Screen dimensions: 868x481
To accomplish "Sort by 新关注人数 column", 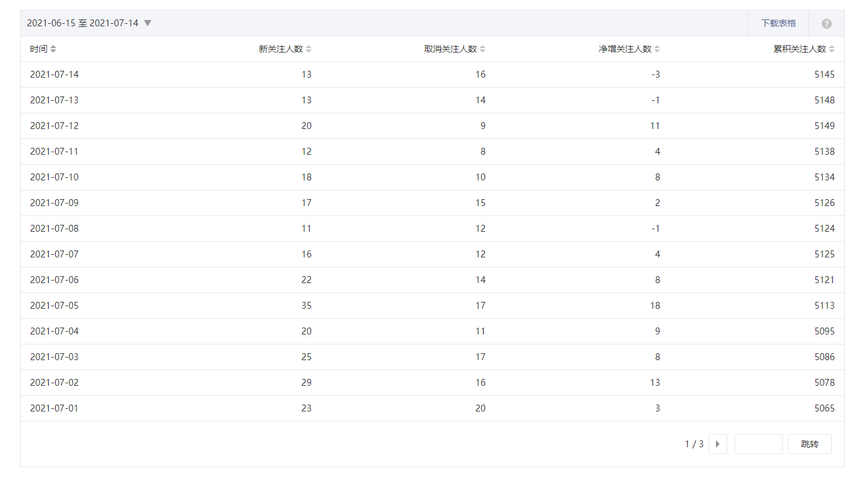I will [x=309, y=49].
